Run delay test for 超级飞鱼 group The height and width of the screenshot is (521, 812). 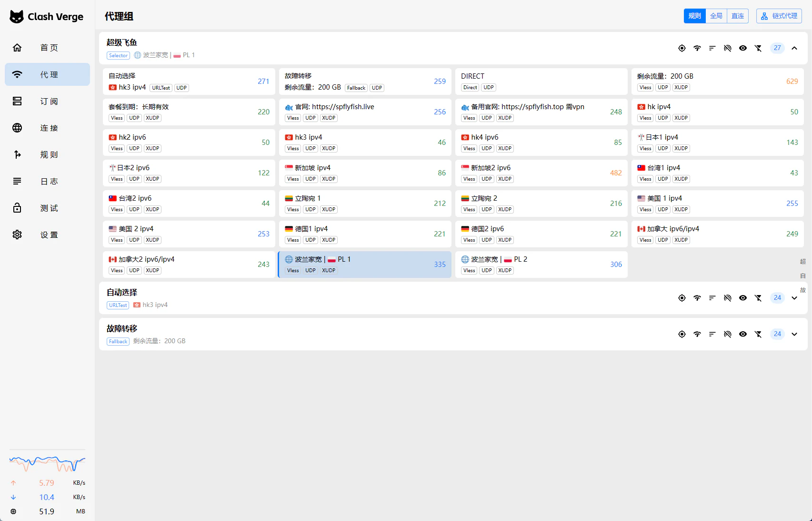(x=697, y=48)
